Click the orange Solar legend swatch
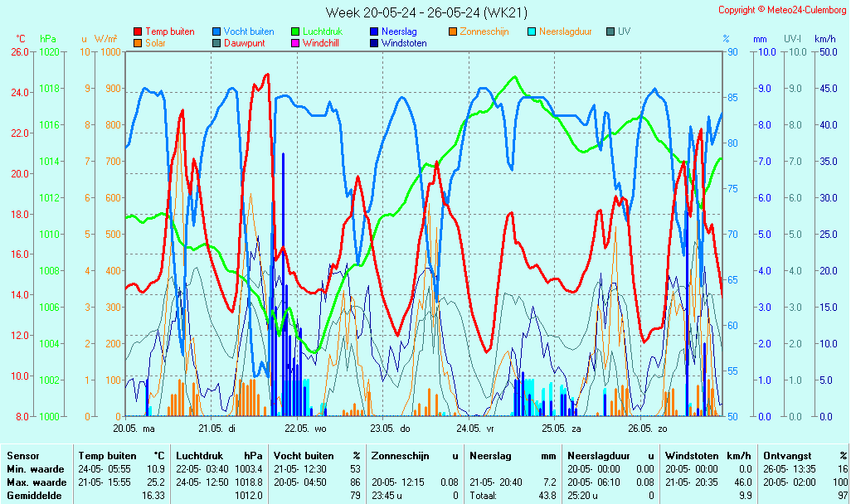The width and height of the screenshot is (851, 504). click(137, 43)
